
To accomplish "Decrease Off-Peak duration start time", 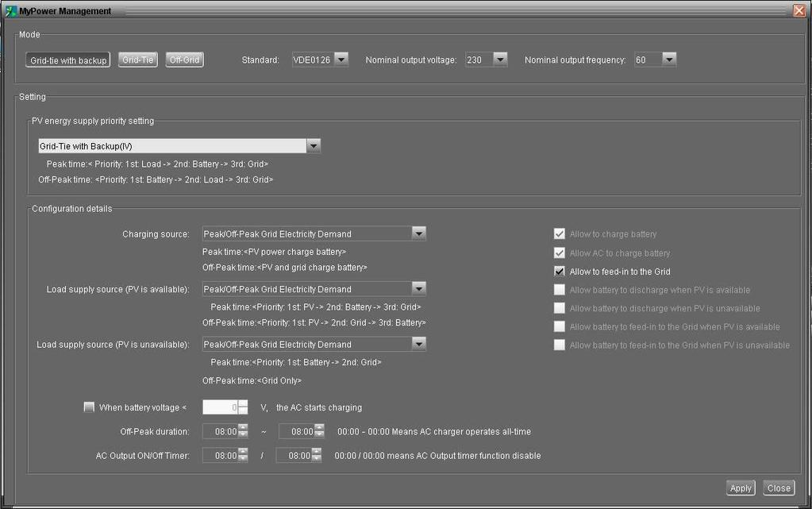I will coord(243,435).
